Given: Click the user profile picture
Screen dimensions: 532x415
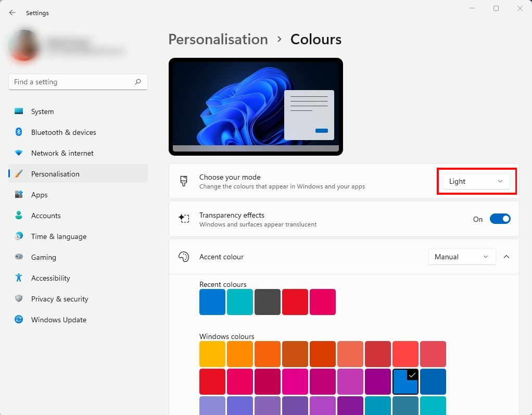Looking at the screenshot, I should 24,45.
